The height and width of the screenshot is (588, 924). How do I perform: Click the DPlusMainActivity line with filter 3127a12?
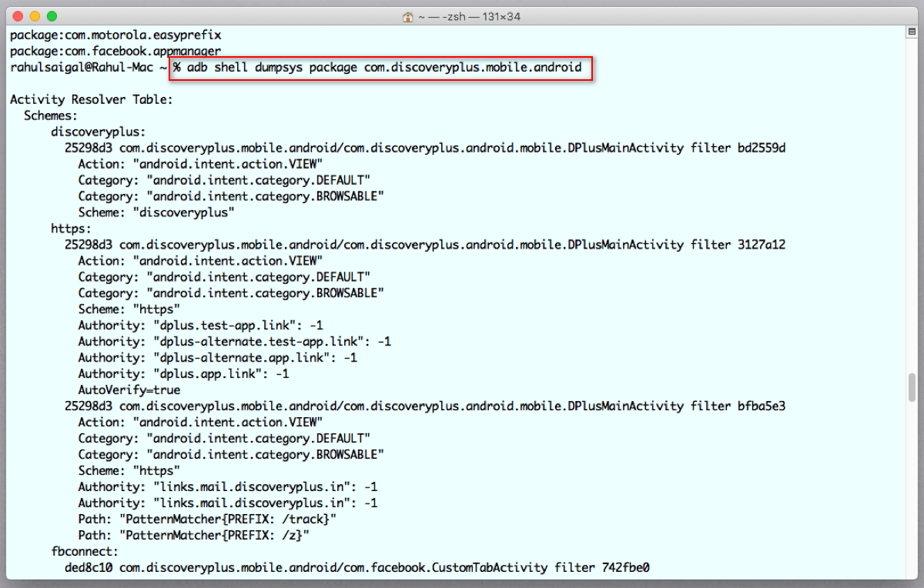pyautogui.click(x=425, y=245)
